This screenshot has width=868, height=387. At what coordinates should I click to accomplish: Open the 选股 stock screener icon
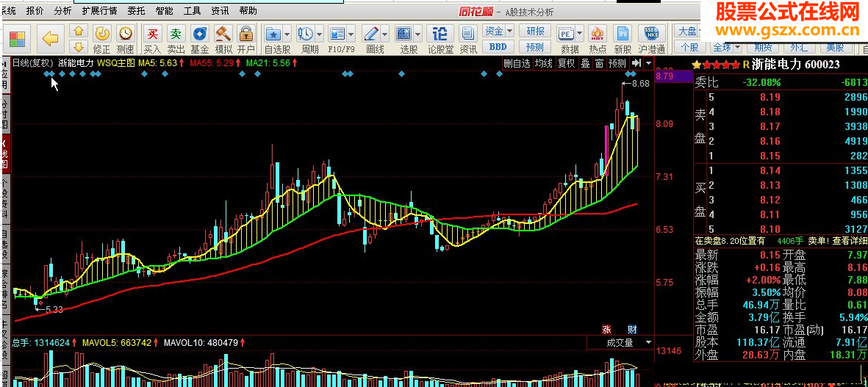(x=405, y=34)
